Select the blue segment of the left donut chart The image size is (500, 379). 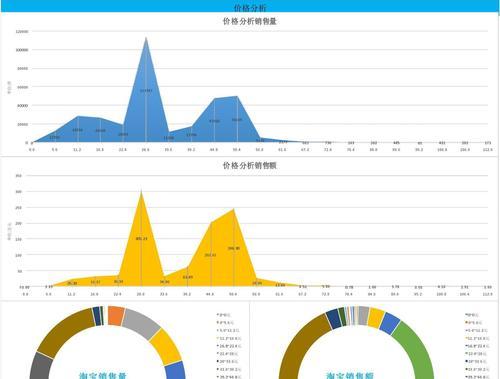point(176,371)
